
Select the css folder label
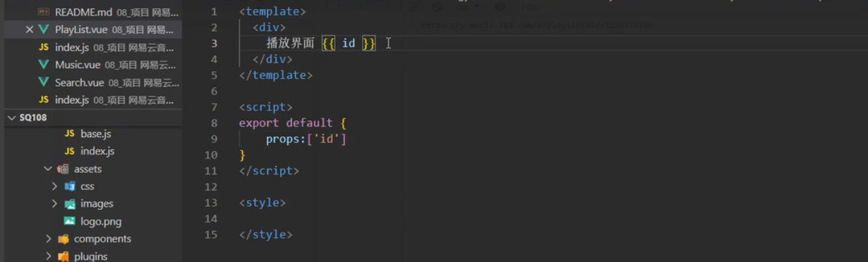87,187
